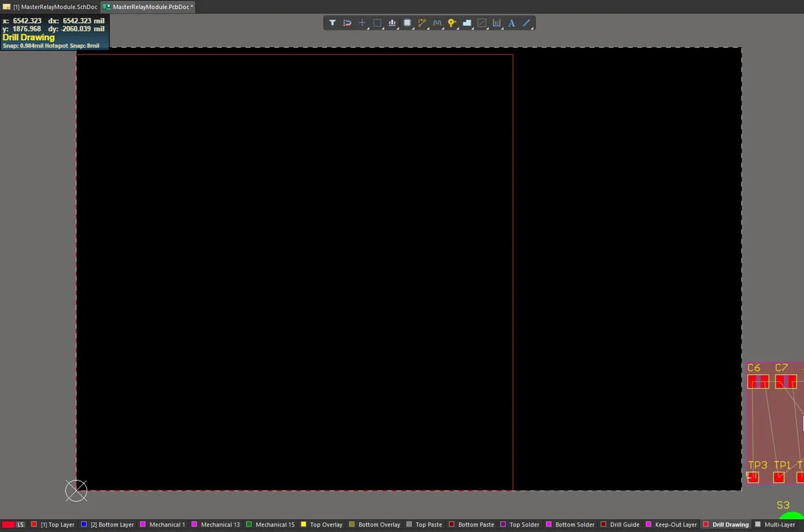
Task: Switch to the Top Solder layer
Action: point(519,524)
